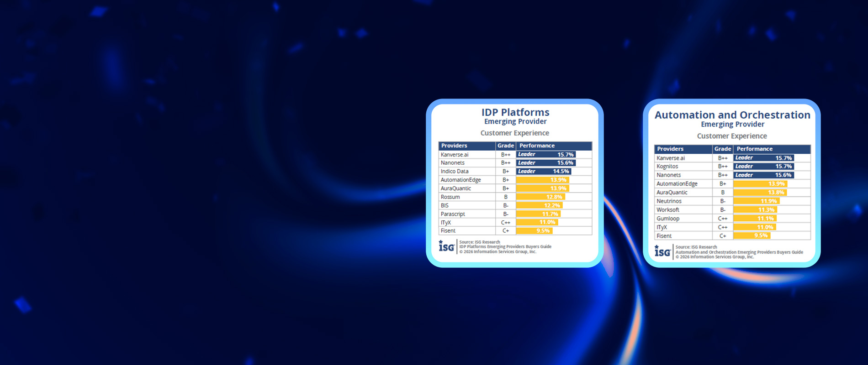The width and height of the screenshot is (868, 365).
Task: Open the Automation and Orchestration ranking card
Action: 732,183
